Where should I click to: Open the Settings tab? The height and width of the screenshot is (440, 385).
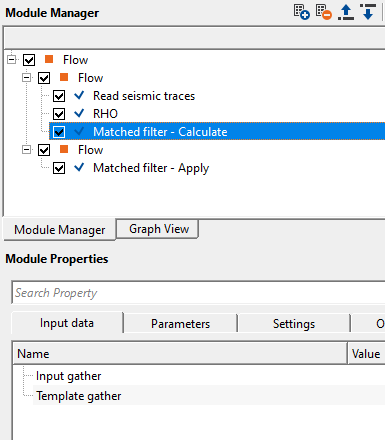coord(294,324)
